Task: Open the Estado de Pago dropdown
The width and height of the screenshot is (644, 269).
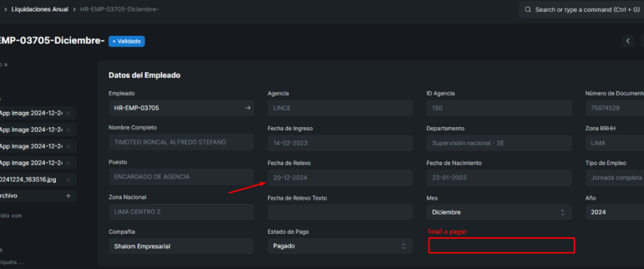Action: pos(340,246)
